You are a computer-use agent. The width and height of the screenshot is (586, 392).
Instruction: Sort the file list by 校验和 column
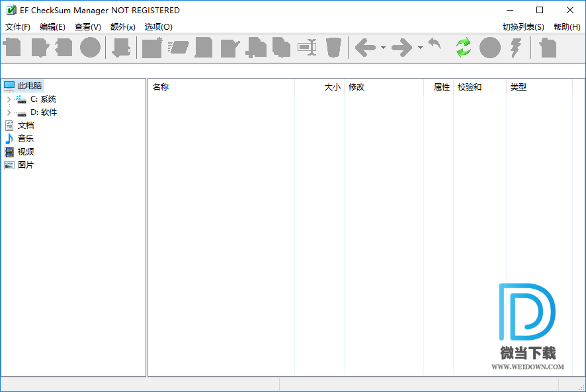(470, 87)
